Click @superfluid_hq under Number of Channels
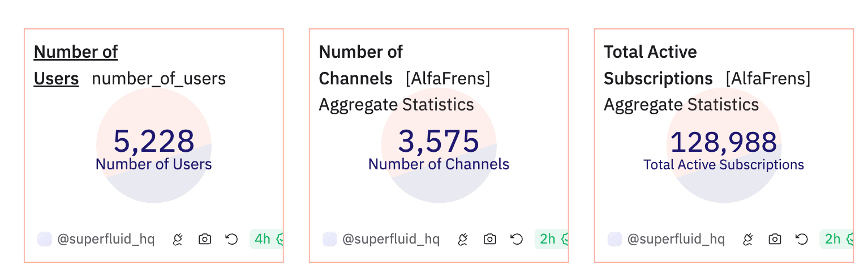Viewport: 868px width, 273px height. [391, 240]
